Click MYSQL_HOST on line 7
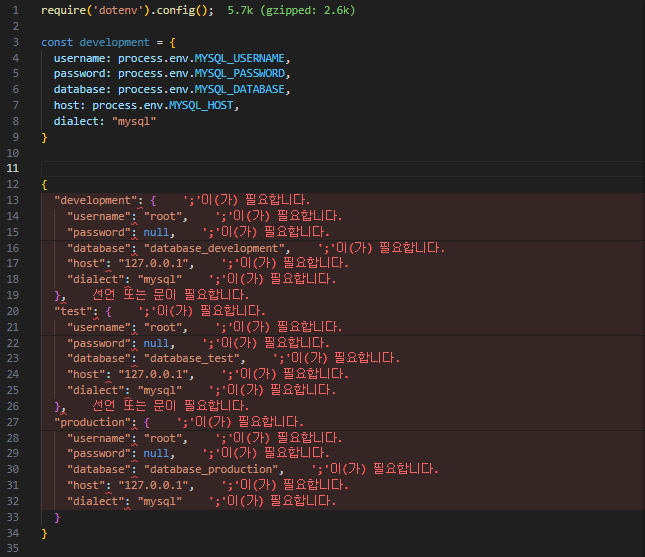Screen dimensions: 645x557 (201, 106)
